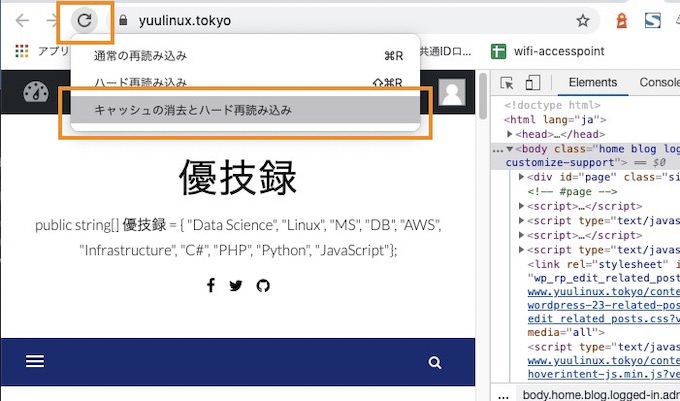Toggle the DevTools device toolbar icon
This screenshot has height=401, width=680.
(533, 82)
